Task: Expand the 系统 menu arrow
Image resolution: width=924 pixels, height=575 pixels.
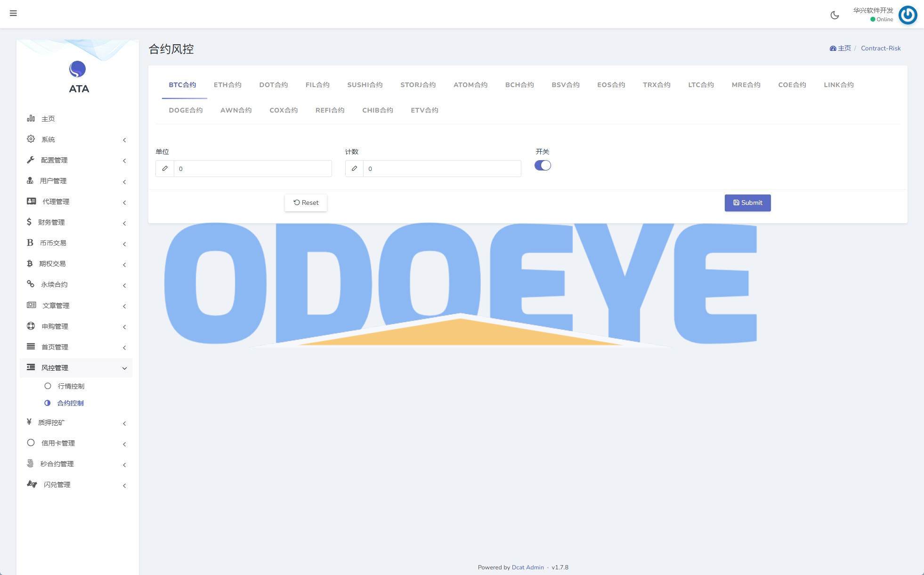Action: point(124,140)
